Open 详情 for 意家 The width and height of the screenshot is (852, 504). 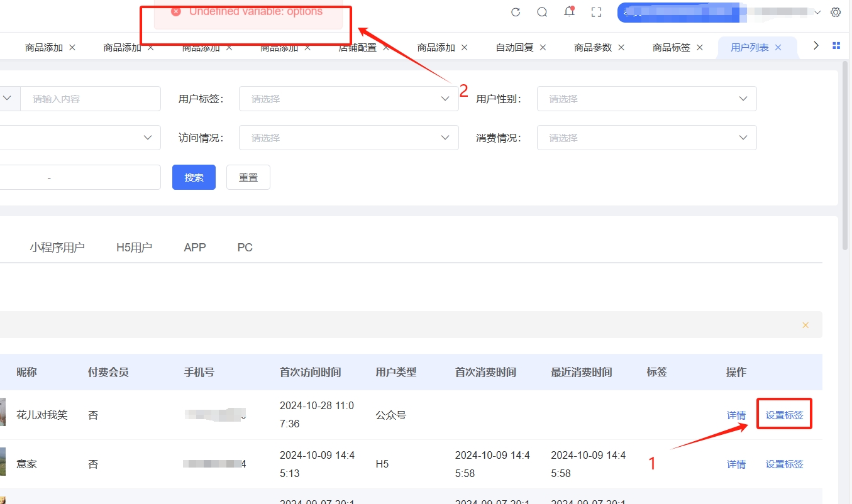(736, 464)
